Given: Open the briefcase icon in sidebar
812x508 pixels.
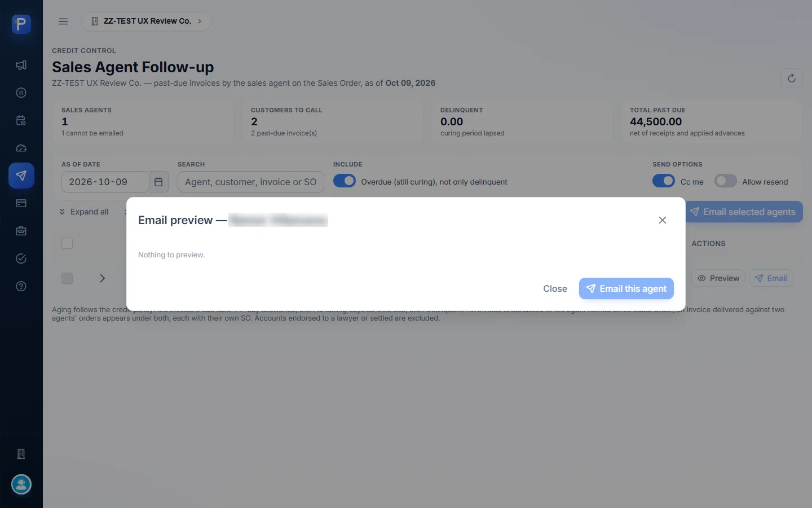Looking at the screenshot, I should pyautogui.click(x=21, y=231).
